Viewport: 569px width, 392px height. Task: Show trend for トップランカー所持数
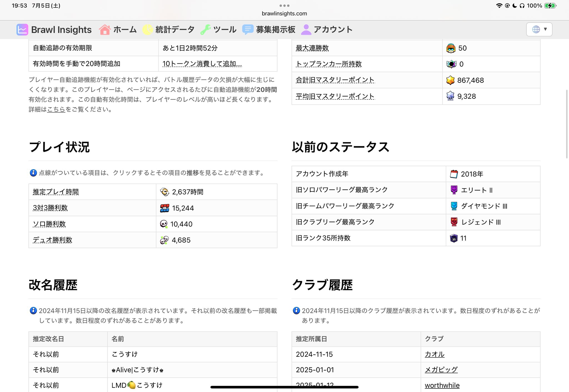[x=329, y=64]
